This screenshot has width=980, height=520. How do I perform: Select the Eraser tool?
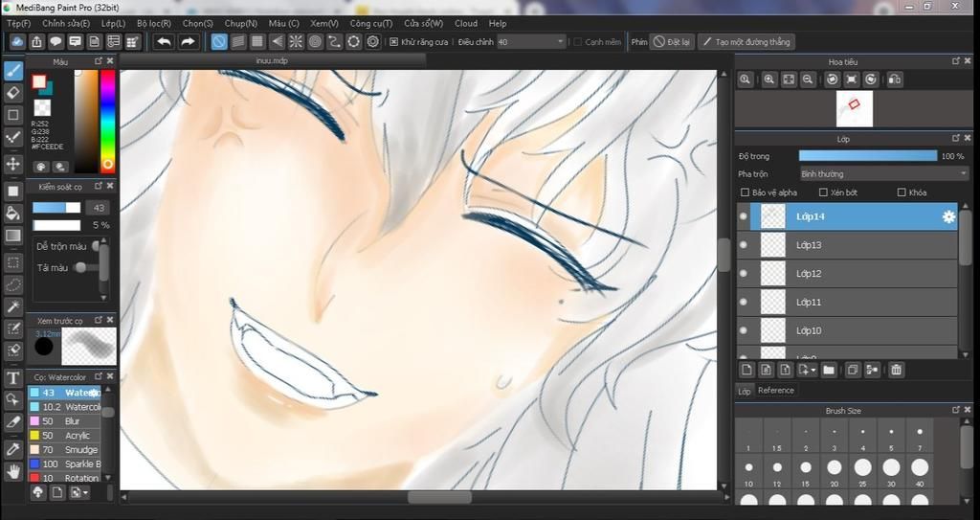[x=13, y=93]
